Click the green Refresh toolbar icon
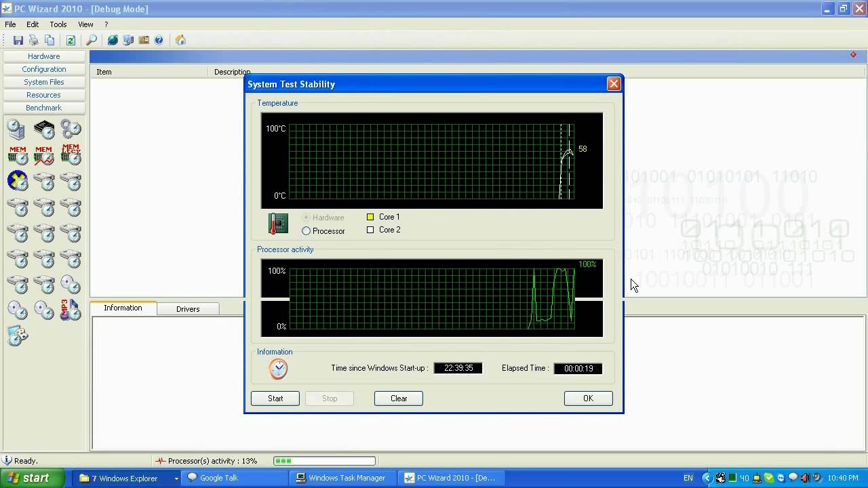The width and height of the screenshot is (868, 488). [x=71, y=40]
